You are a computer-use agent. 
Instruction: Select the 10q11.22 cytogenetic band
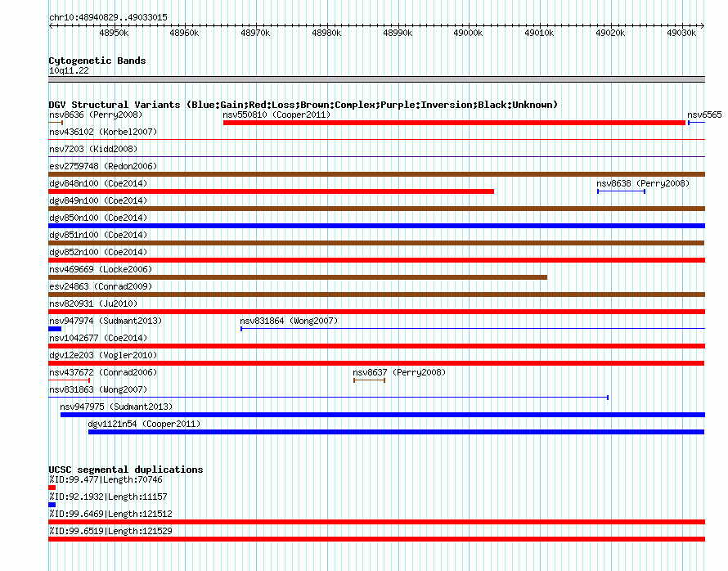coord(376,79)
